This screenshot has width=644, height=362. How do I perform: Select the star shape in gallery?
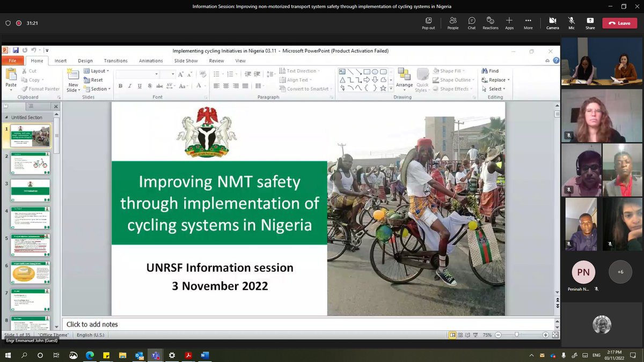383,88
